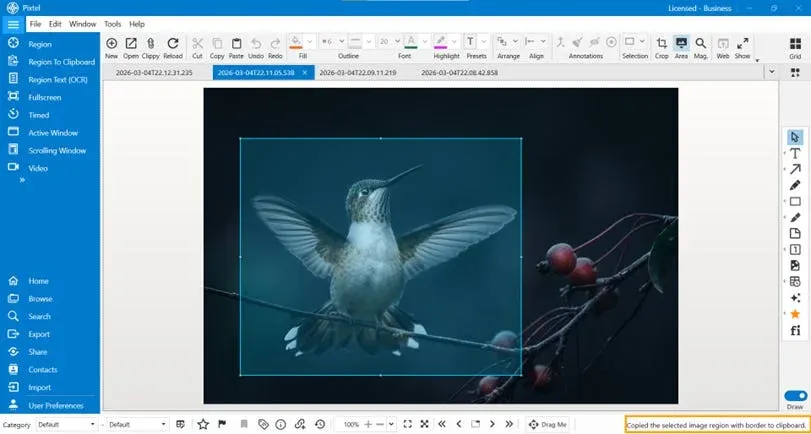The height and width of the screenshot is (434, 811).
Task: Open the zoom level dropdown
Action: [x=391, y=424]
